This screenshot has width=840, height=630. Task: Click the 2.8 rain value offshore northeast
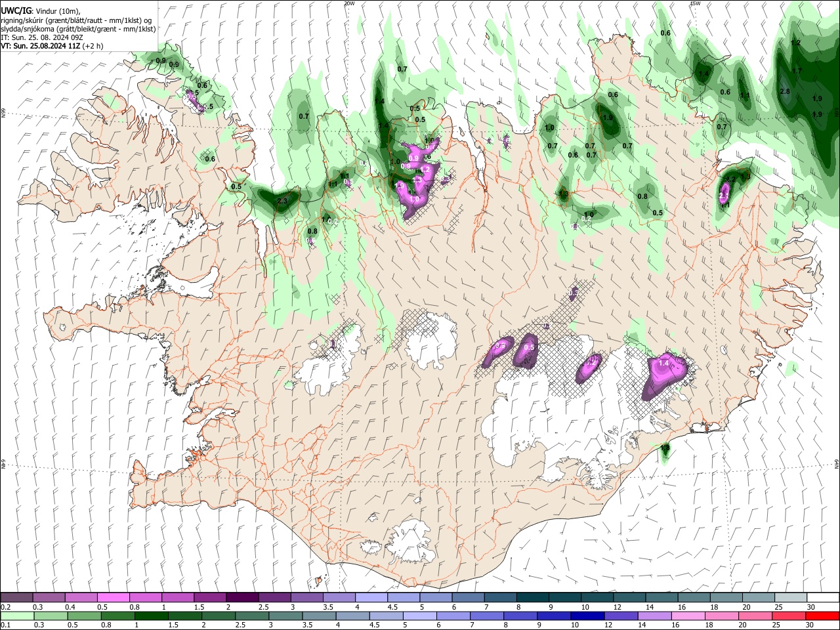[x=785, y=91]
